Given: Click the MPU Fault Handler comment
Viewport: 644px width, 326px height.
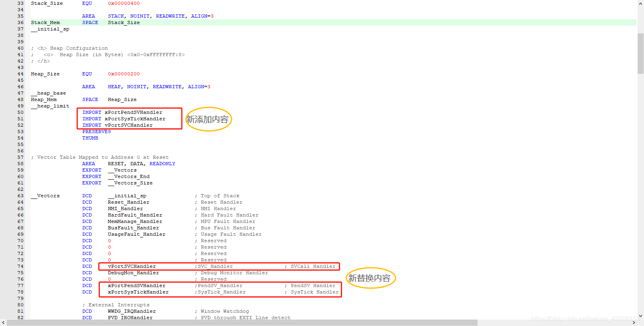Looking at the screenshot, I should coord(225,221).
